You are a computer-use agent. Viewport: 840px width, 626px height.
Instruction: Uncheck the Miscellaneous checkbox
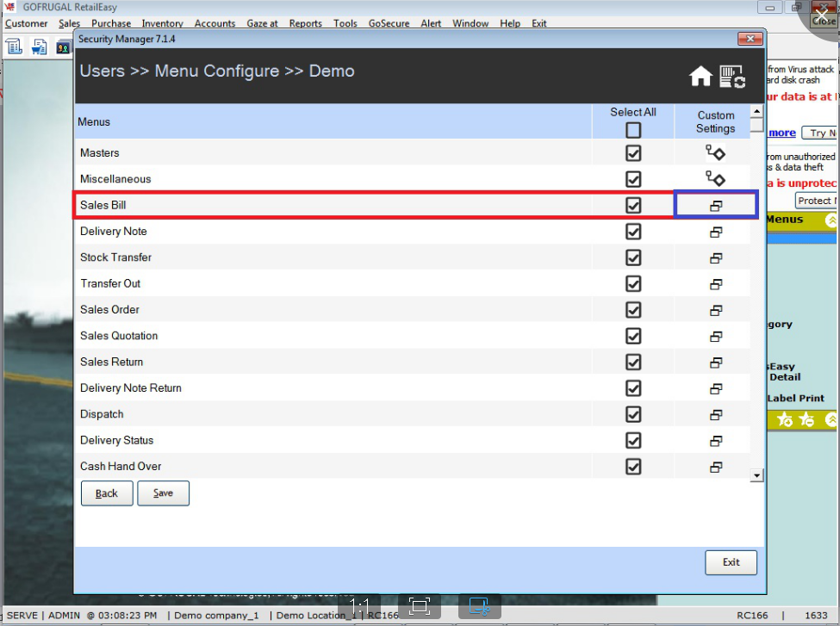coord(633,179)
